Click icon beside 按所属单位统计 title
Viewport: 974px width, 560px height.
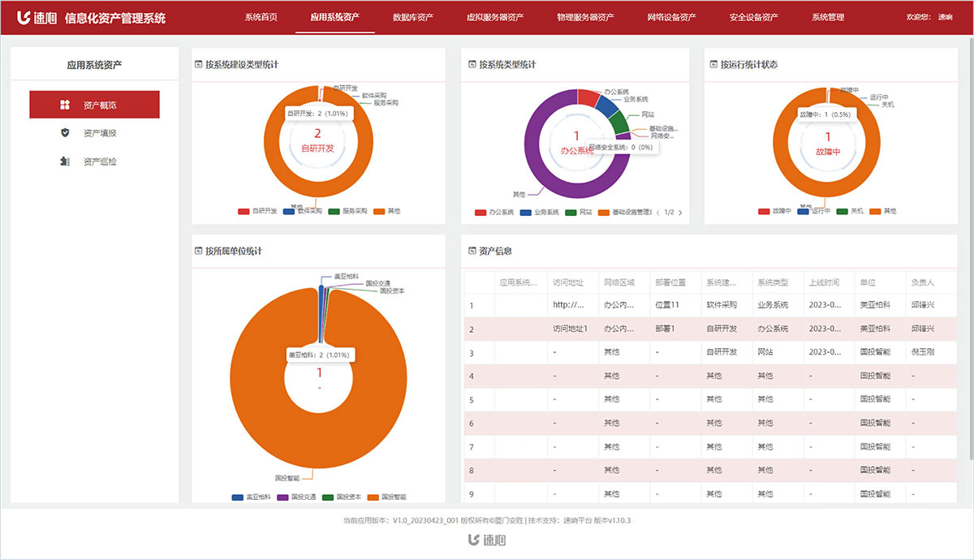pos(198,251)
